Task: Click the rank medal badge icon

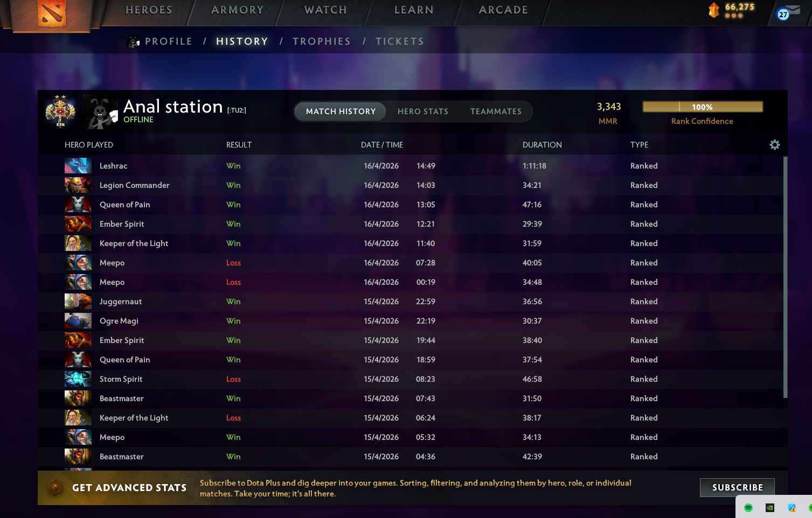Action: [x=60, y=111]
